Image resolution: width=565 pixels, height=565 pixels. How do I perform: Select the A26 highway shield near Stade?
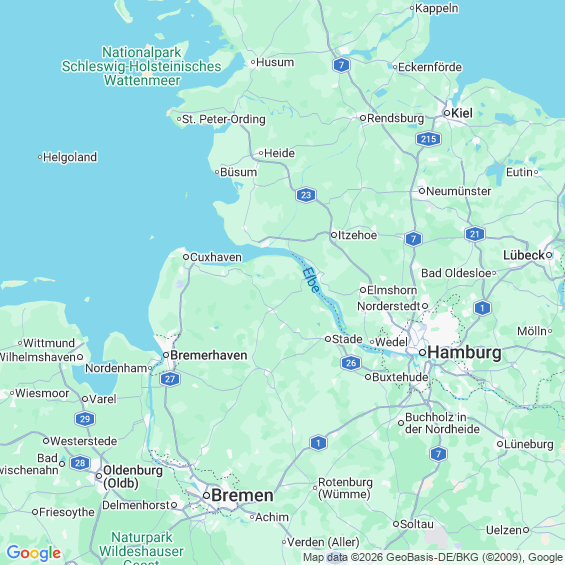tap(351, 363)
